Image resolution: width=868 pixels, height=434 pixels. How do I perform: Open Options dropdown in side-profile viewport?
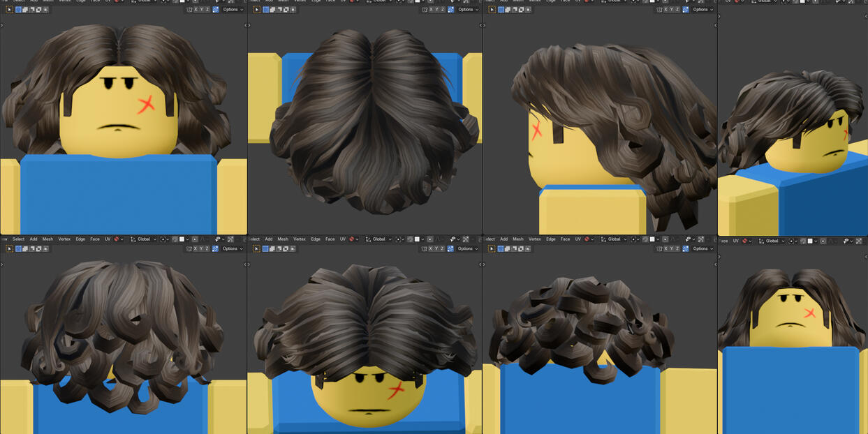point(703,10)
